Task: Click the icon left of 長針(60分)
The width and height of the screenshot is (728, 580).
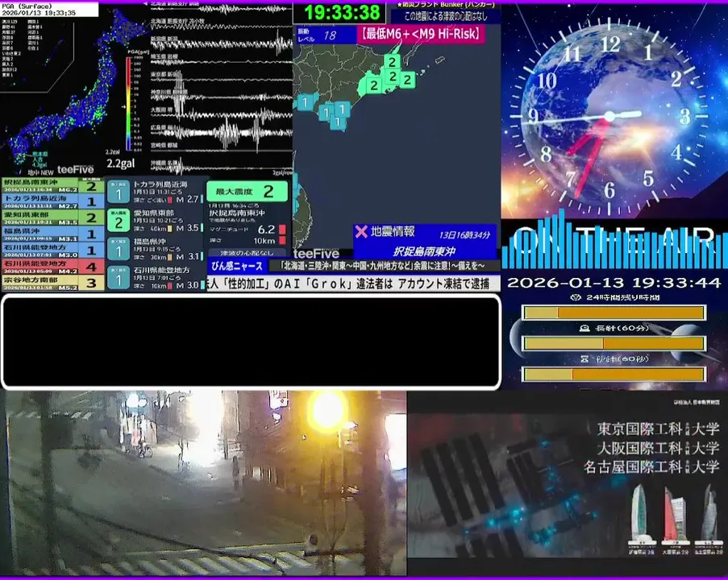Action: tap(584, 328)
